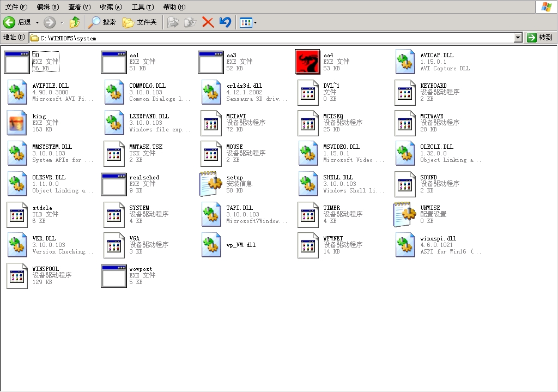Open the Favorites (收藏) menu

(111, 7)
